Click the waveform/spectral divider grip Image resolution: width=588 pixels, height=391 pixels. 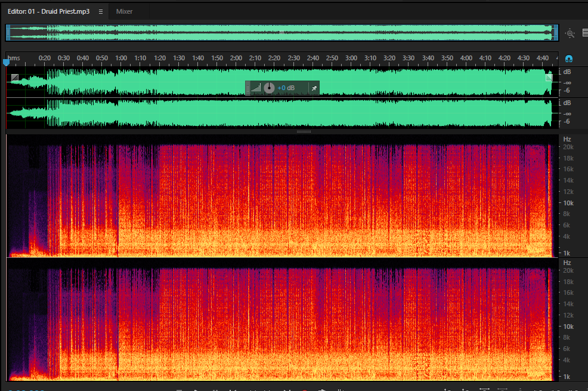tap(304, 132)
